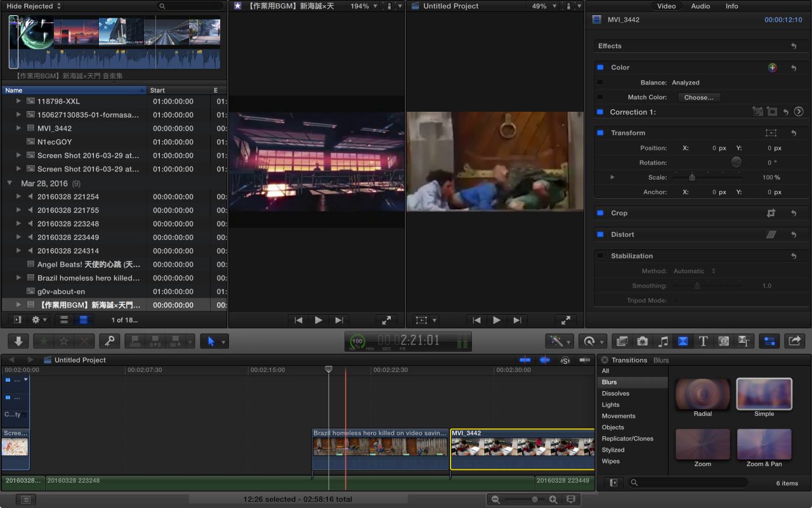Click the Import Media down-arrow button
This screenshot has height=508, width=812.
(18, 341)
